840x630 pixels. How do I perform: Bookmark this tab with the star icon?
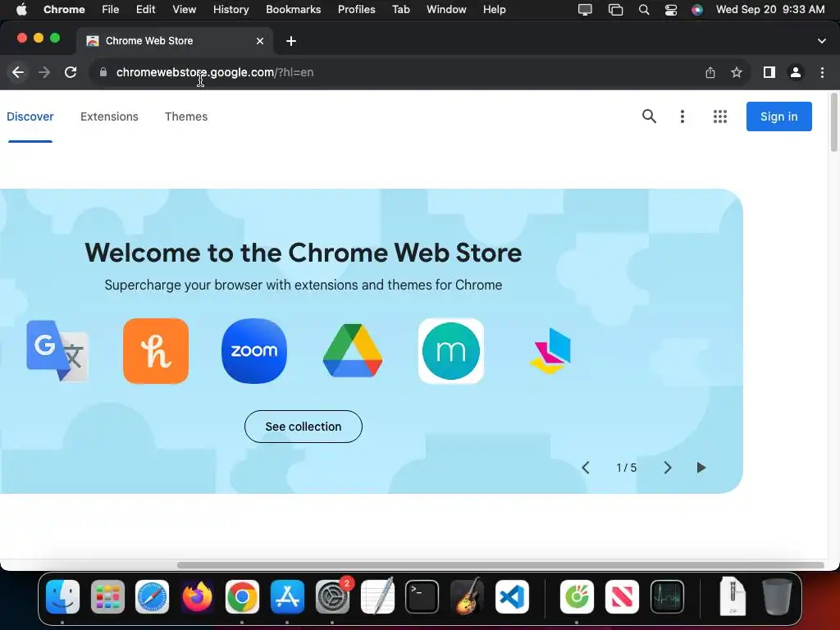tap(737, 72)
